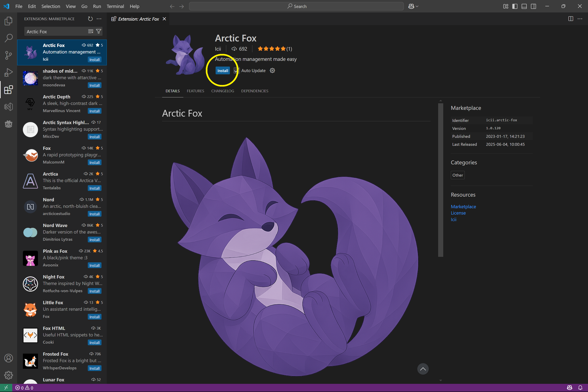Open the License resource link

pos(458,213)
